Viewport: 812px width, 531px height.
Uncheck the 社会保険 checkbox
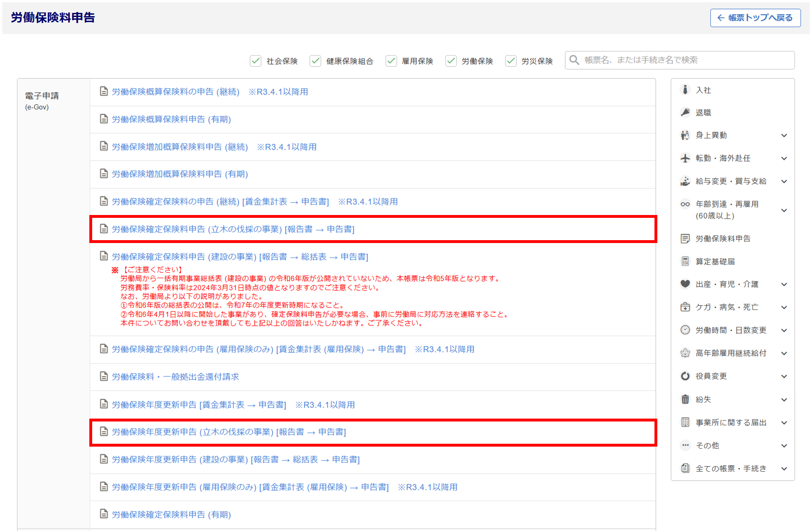(255, 61)
